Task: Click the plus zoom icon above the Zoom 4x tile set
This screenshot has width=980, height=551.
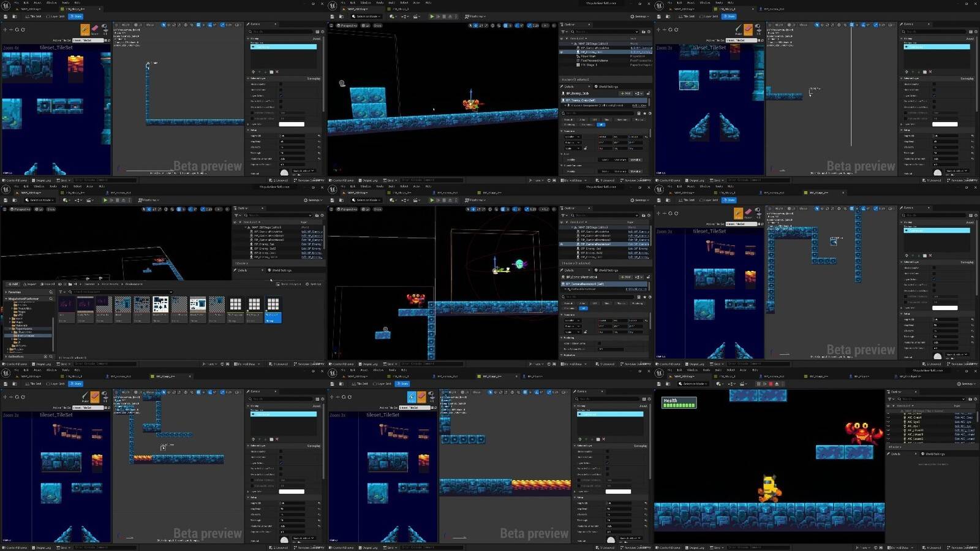Action: [5, 29]
